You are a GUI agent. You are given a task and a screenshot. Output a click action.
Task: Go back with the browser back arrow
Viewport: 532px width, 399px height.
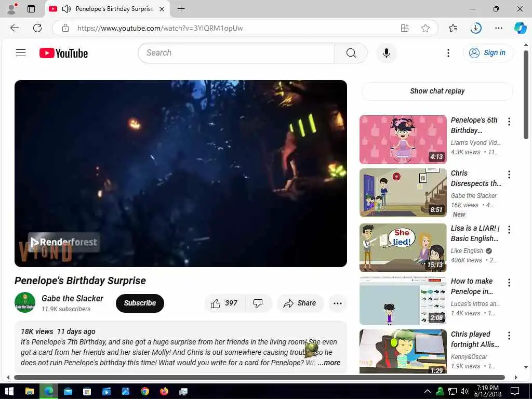click(x=15, y=28)
